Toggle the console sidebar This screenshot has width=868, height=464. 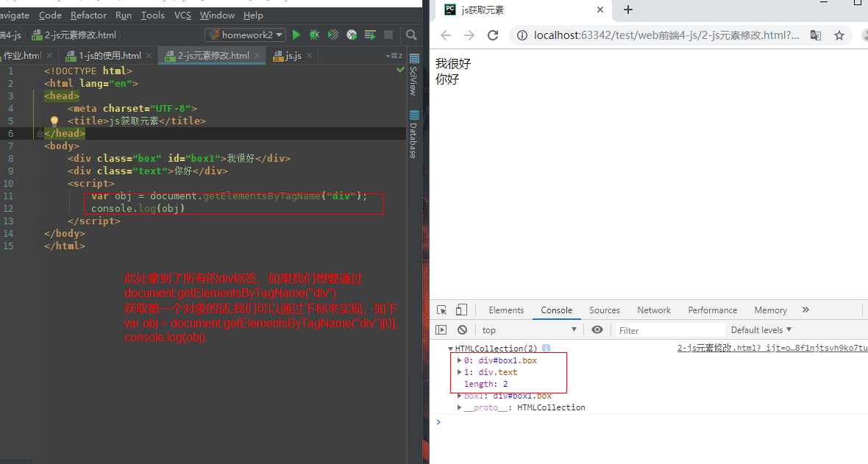[x=441, y=330]
